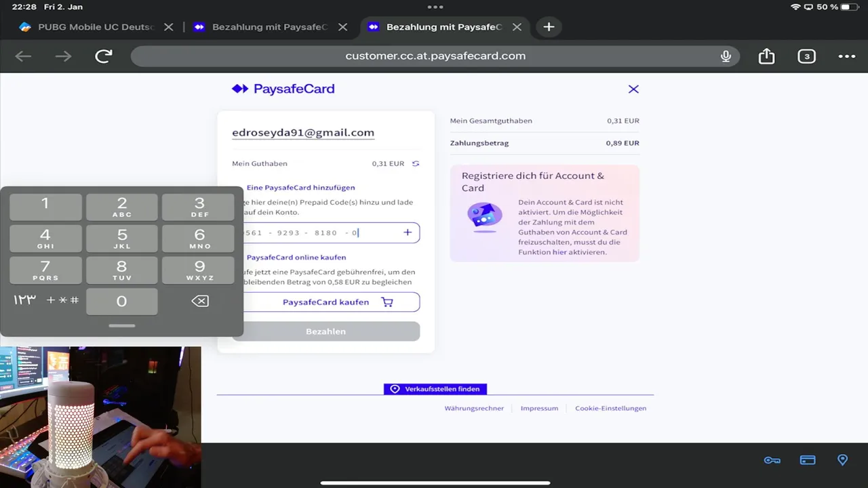Viewport: 868px width, 488px height.
Task: Tap 'Eine PaysafeCard hinzufügen' heading
Action: click(x=300, y=188)
